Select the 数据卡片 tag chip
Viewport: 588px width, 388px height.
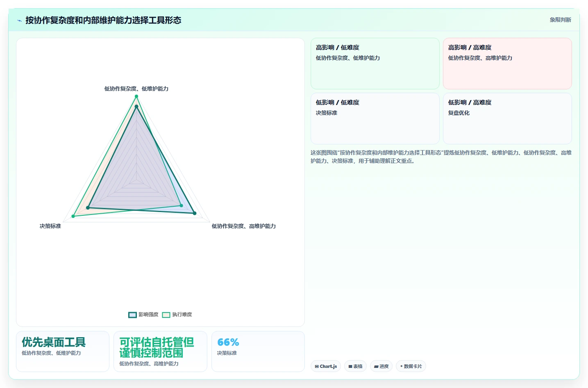click(411, 366)
